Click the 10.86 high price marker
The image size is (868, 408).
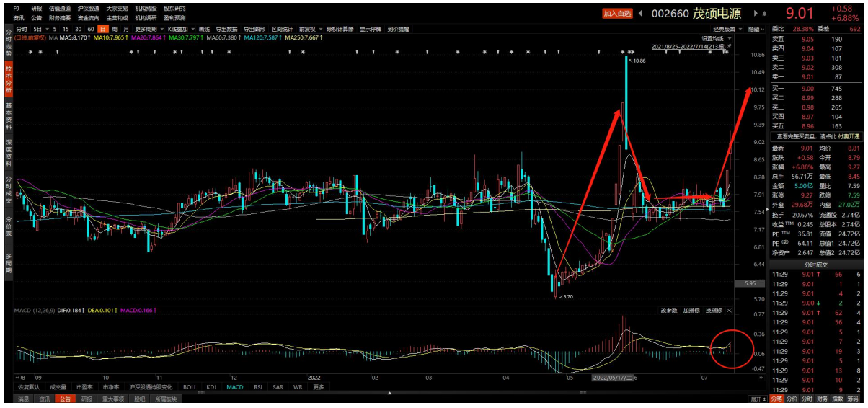point(638,61)
